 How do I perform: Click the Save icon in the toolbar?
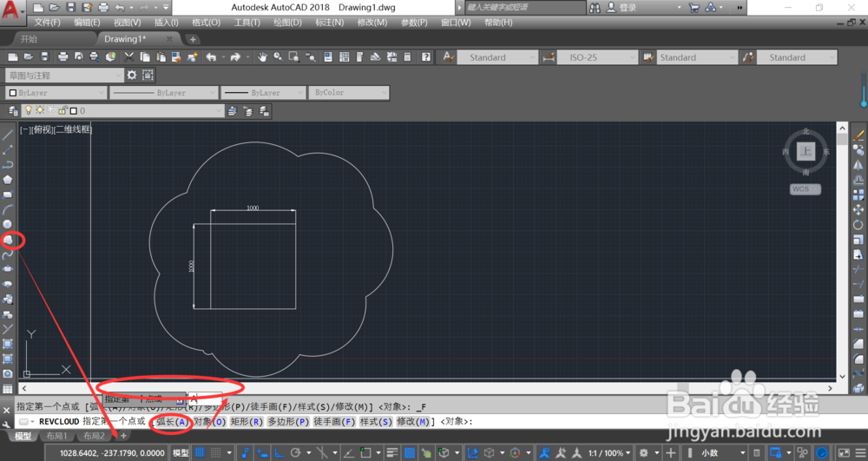click(x=45, y=57)
